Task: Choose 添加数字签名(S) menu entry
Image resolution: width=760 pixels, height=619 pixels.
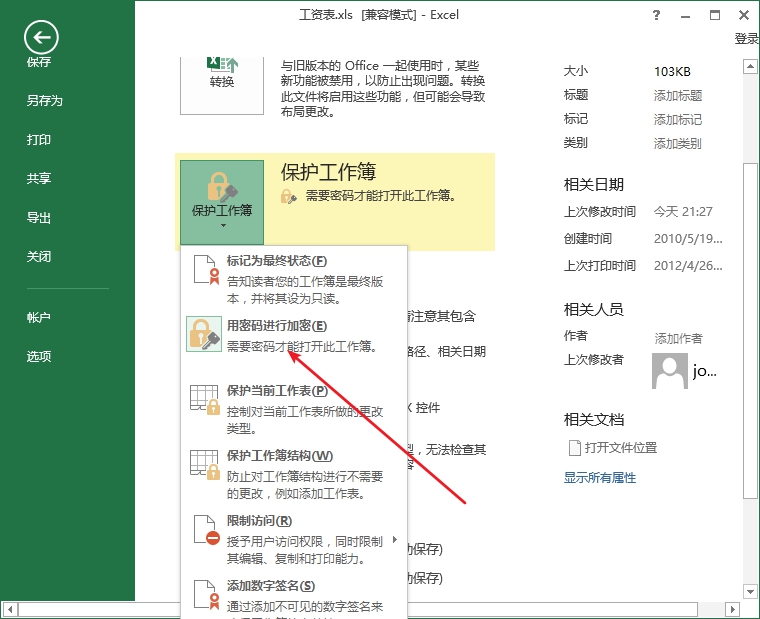Action: point(294,597)
